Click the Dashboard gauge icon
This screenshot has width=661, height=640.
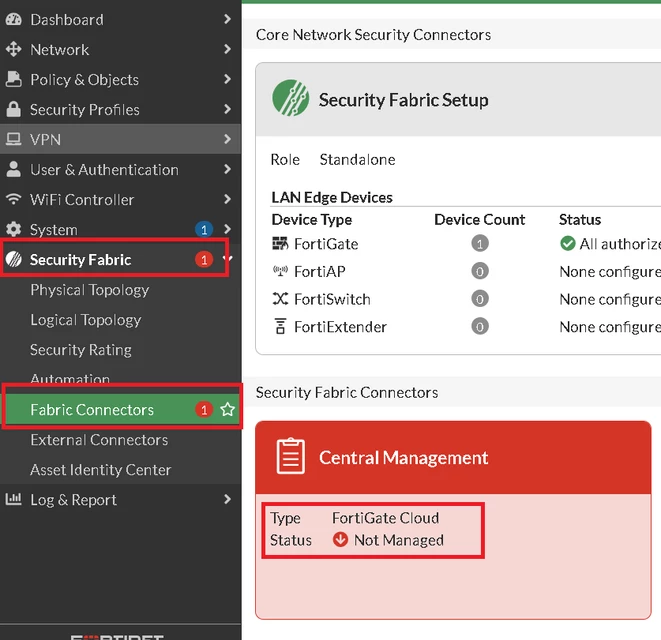[x=13, y=19]
